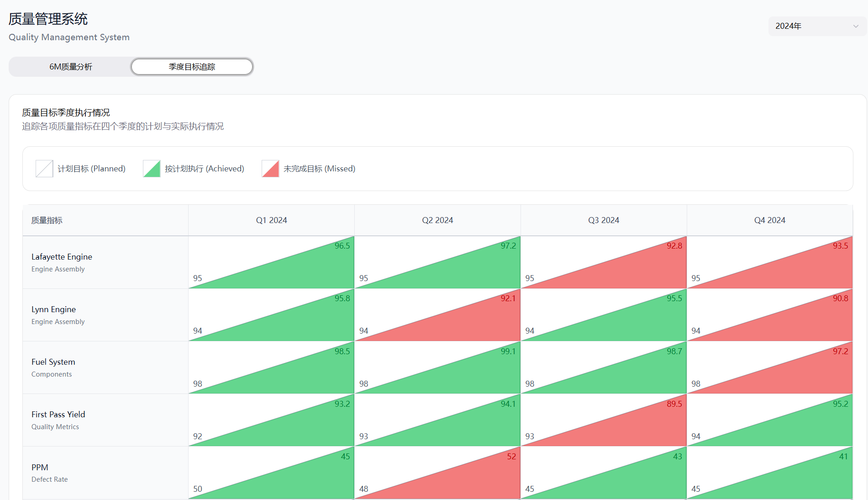This screenshot has height=500, width=868.
Task: Select Lynn Engine Q2 2024 red cell
Action: pyautogui.click(x=437, y=315)
